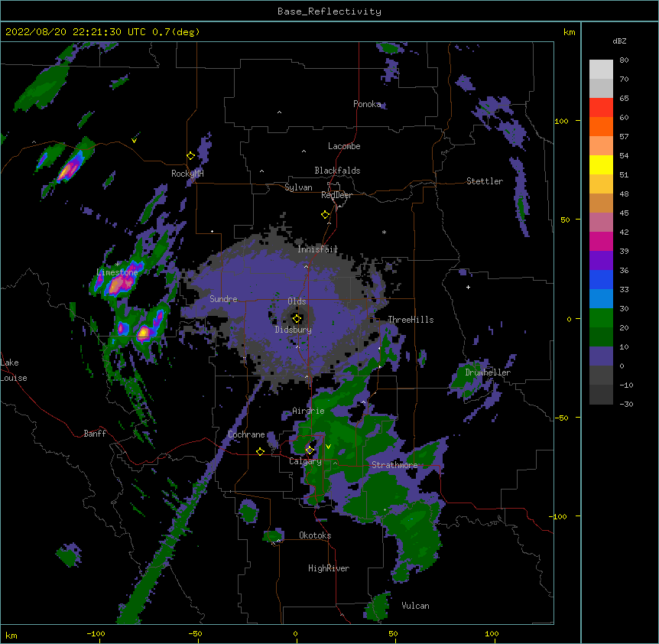The height and width of the screenshot is (644, 659).
Task: Click the white asterisk marker east of Innisfail
Action: (x=384, y=232)
